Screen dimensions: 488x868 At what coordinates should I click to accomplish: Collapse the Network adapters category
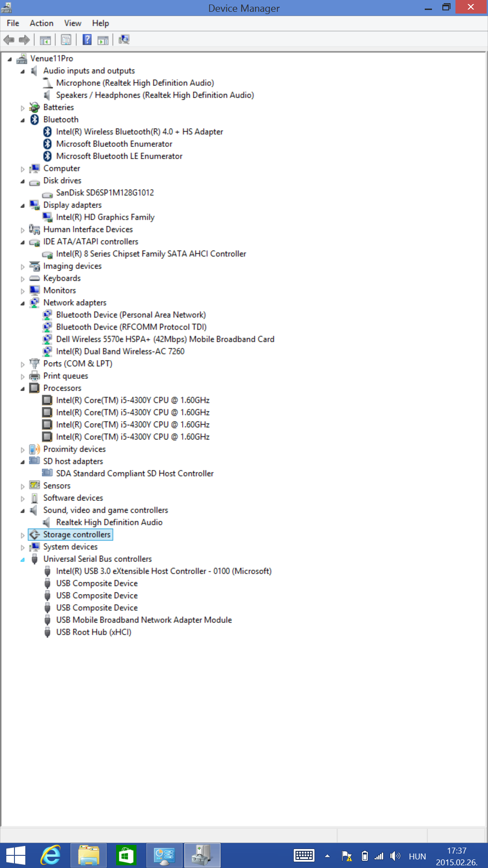[23, 303]
